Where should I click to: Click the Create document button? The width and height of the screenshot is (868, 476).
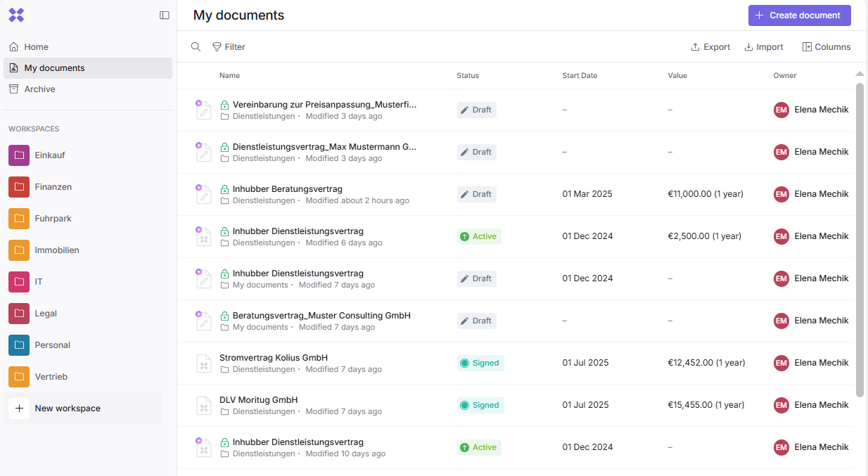799,15
